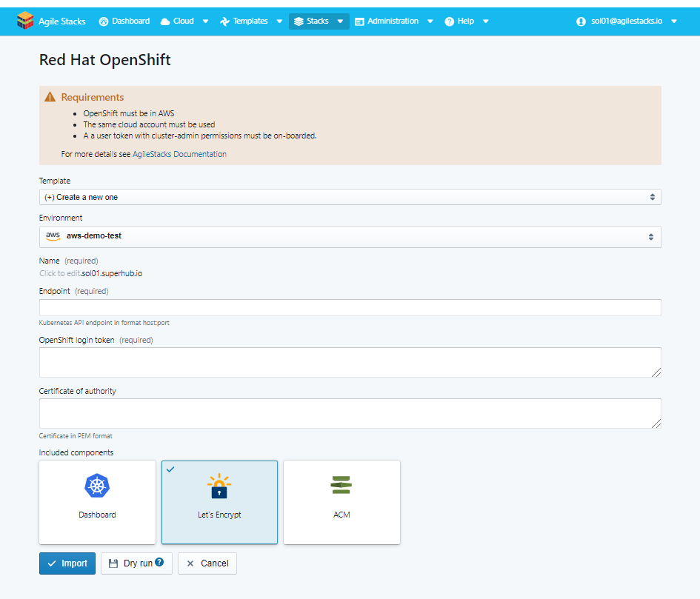The height and width of the screenshot is (599, 700).
Task: Click the 'Requirements' heading text
Action: pyautogui.click(x=93, y=97)
